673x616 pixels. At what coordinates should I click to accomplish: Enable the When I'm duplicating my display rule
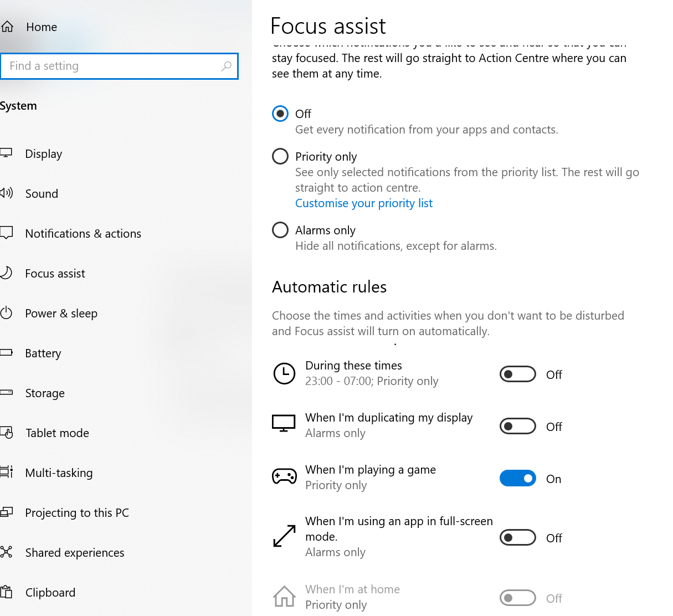[517, 426]
